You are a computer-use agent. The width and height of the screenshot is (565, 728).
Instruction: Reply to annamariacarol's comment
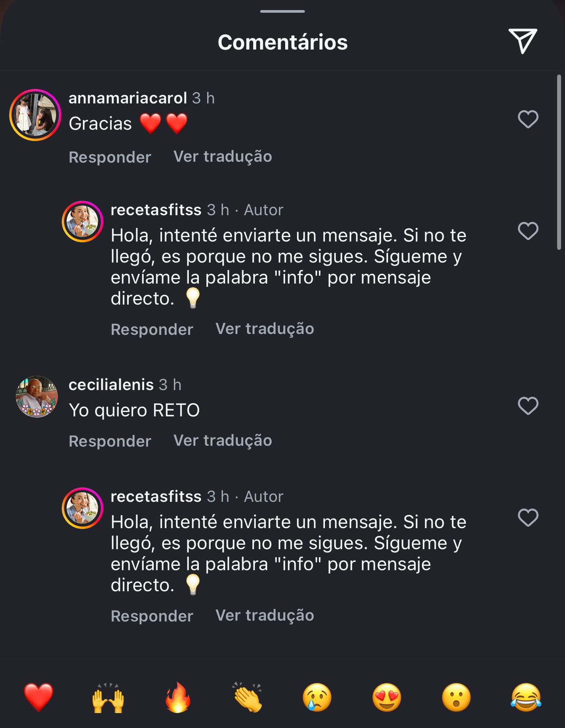point(110,157)
